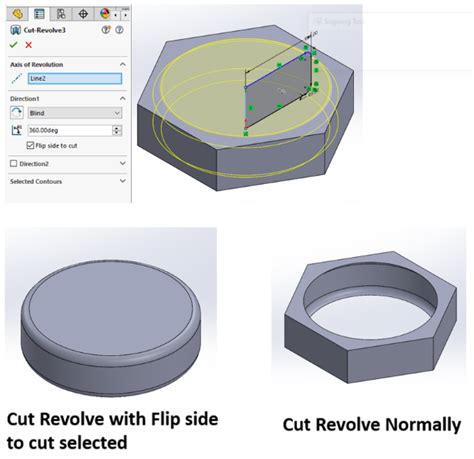Collapse the Direction1 section
The height and width of the screenshot is (459, 474).
tap(123, 98)
